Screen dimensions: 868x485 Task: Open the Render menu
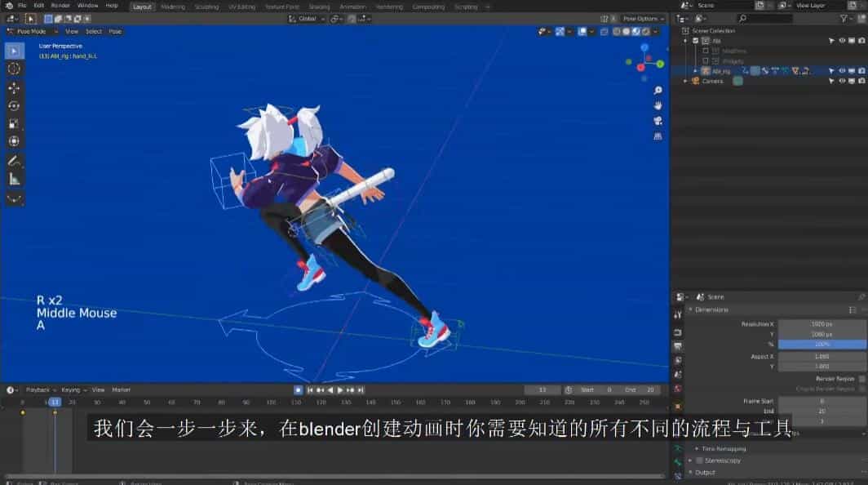point(60,6)
